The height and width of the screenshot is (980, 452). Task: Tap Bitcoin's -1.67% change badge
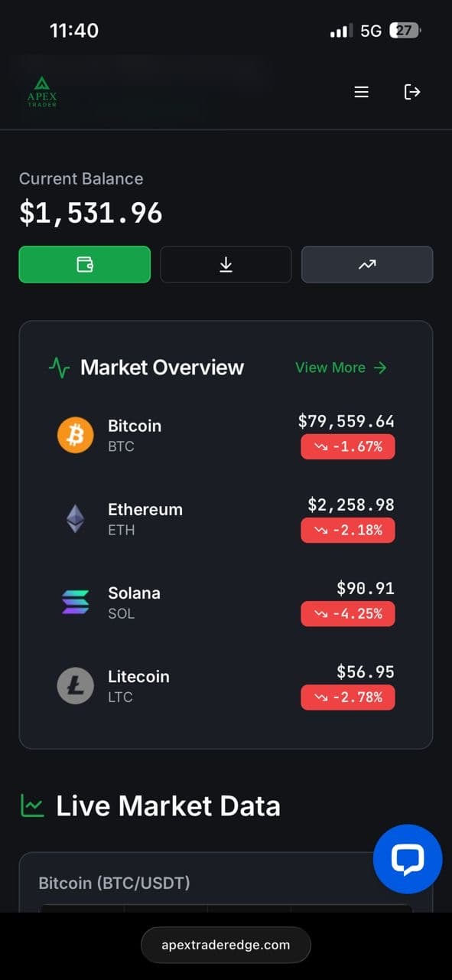[x=348, y=446]
